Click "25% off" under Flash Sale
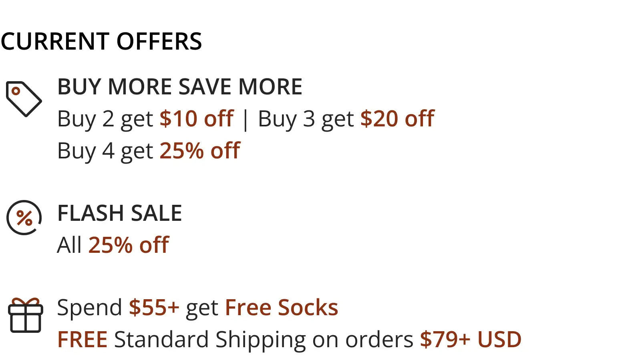Viewport: 644px width, 360px height. tap(129, 245)
